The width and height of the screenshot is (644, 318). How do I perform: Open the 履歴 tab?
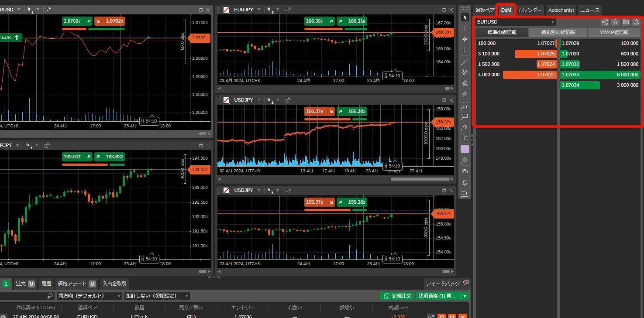(x=46, y=284)
